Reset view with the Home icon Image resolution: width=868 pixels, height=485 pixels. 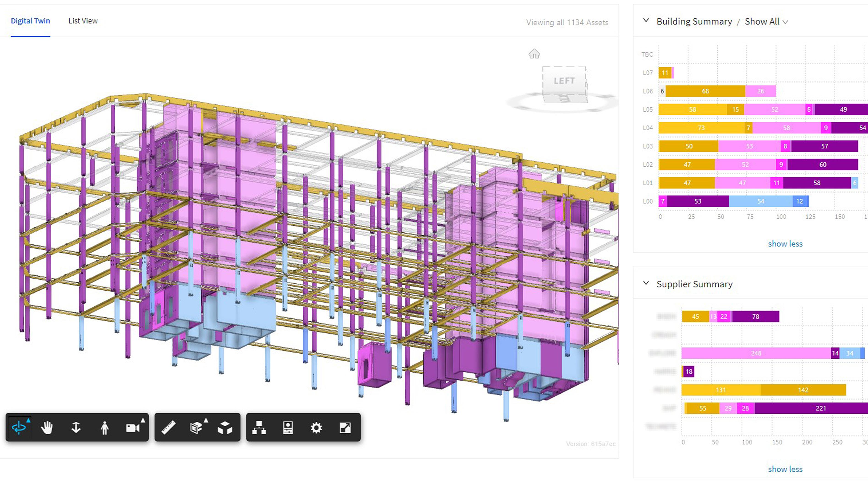tap(534, 54)
